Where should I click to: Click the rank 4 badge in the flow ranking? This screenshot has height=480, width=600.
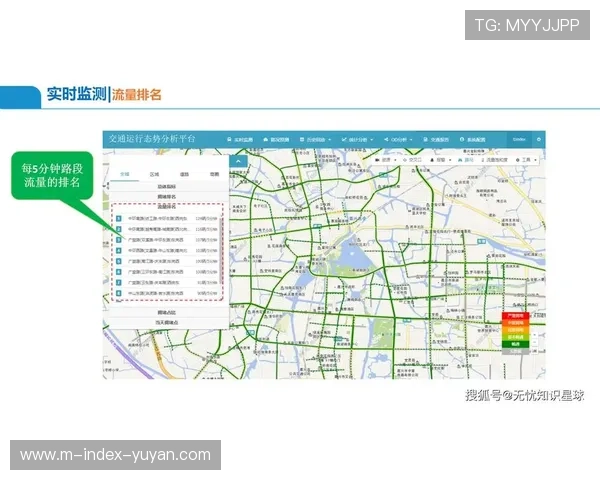(x=119, y=251)
